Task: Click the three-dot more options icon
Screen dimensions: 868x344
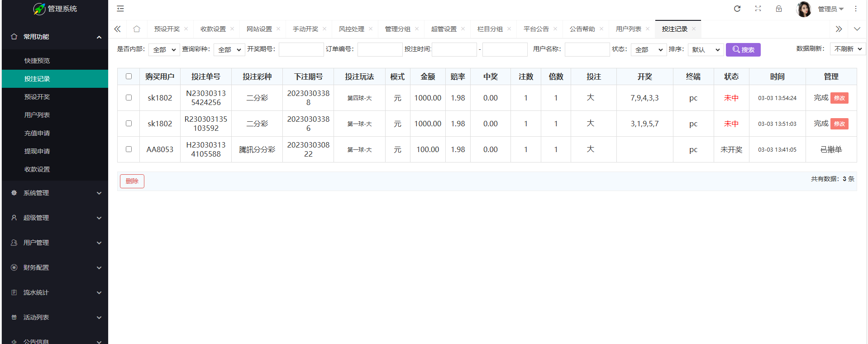Action: [x=856, y=9]
